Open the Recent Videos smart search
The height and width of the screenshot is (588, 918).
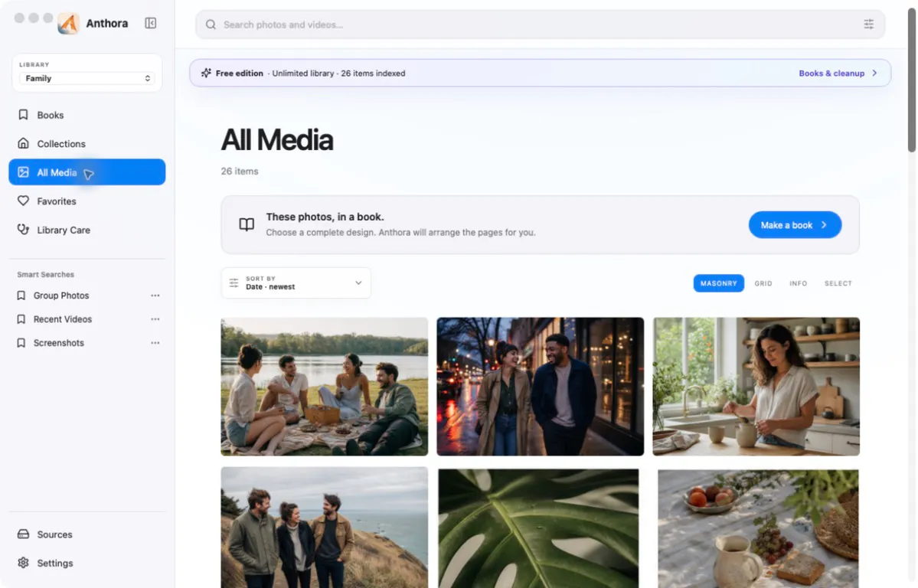tap(63, 319)
